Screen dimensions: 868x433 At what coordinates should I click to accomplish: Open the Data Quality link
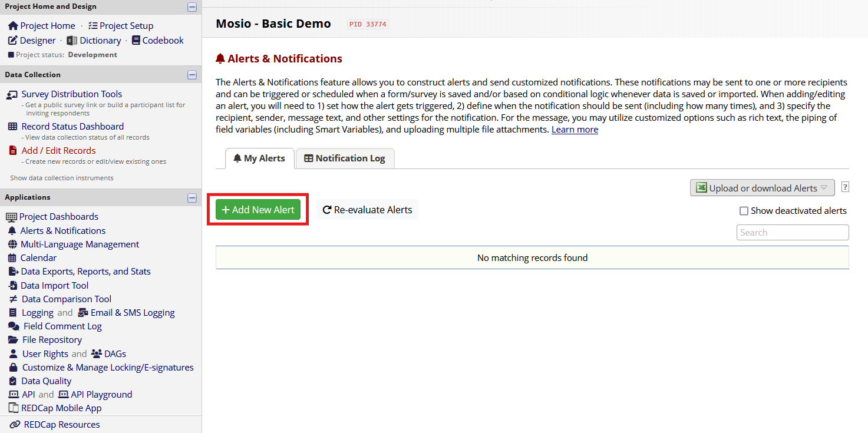[x=47, y=381]
